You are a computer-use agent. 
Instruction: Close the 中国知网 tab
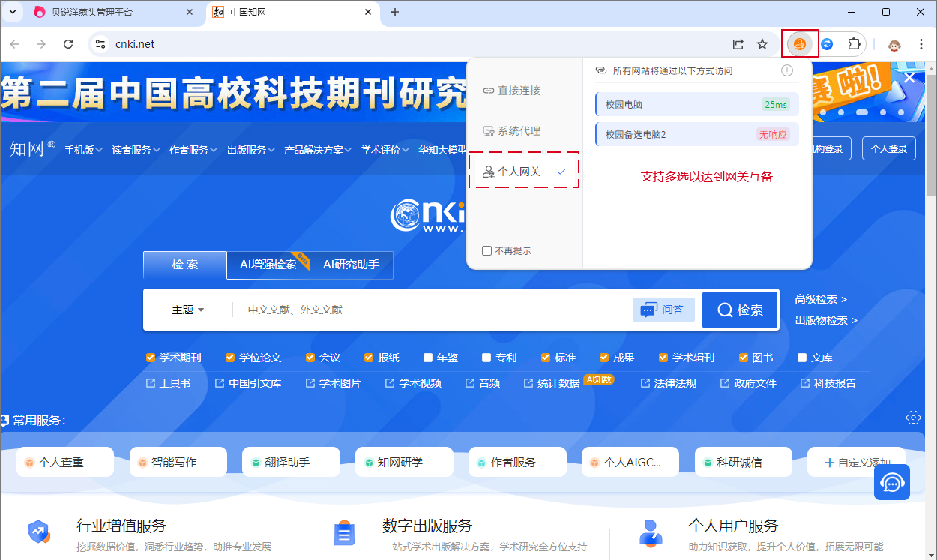tap(368, 12)
